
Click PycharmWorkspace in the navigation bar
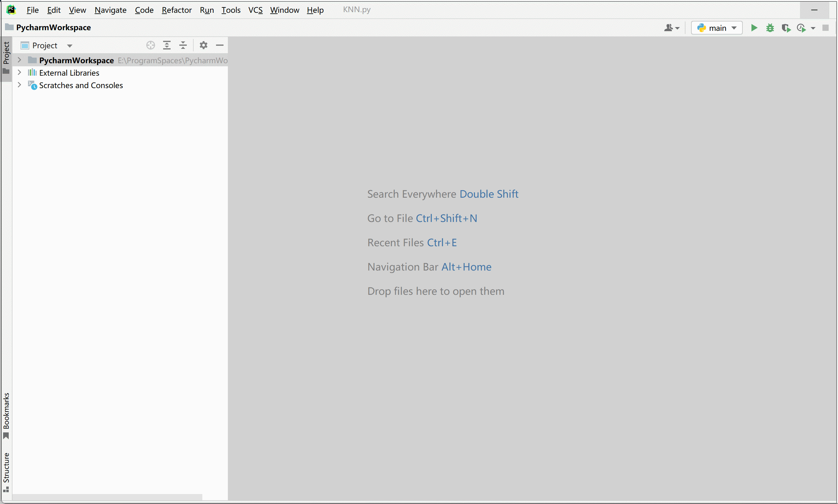coord(53,27)
